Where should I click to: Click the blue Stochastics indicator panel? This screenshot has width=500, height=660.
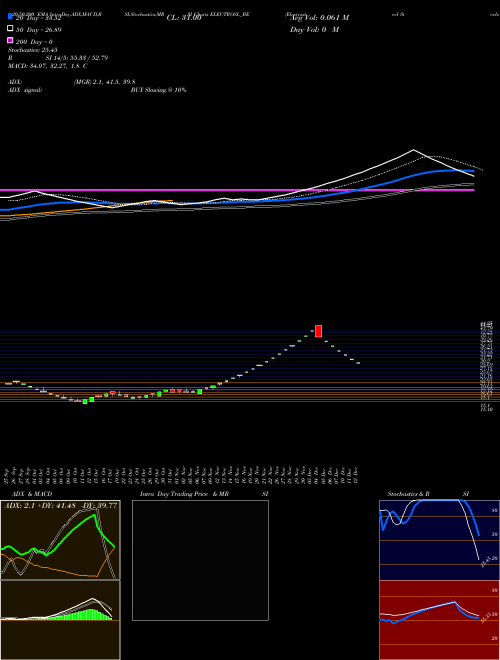[439, 540]
